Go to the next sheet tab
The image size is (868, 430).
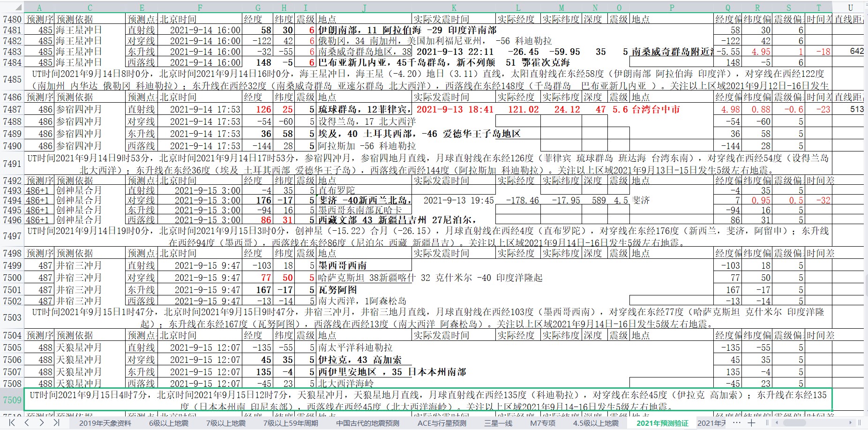42,422
